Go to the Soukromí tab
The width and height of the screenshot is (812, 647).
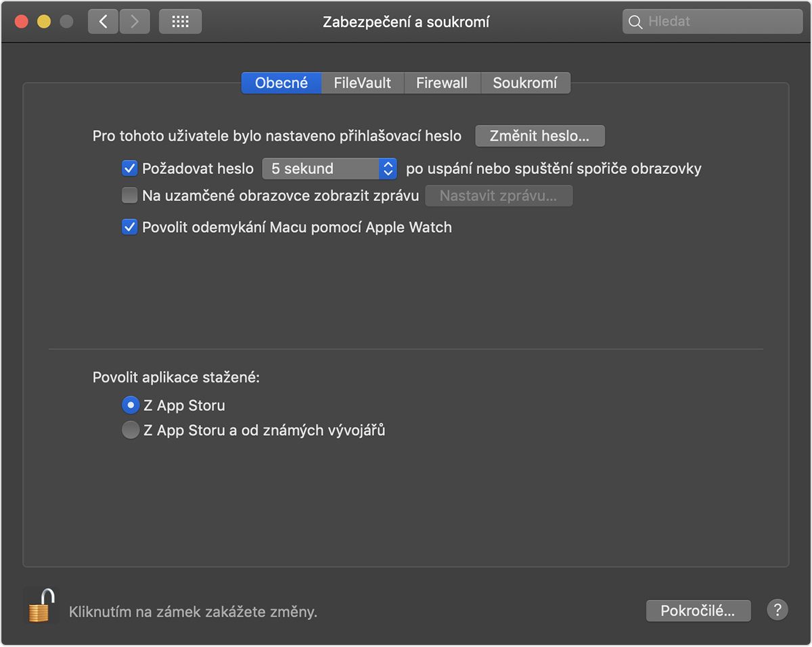(525, 83)
